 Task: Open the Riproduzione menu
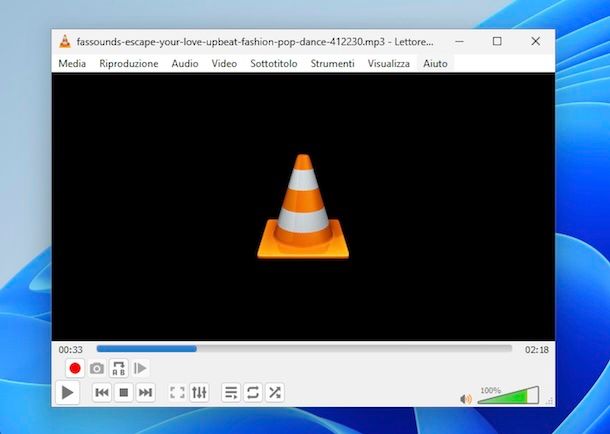click(129, 63)
